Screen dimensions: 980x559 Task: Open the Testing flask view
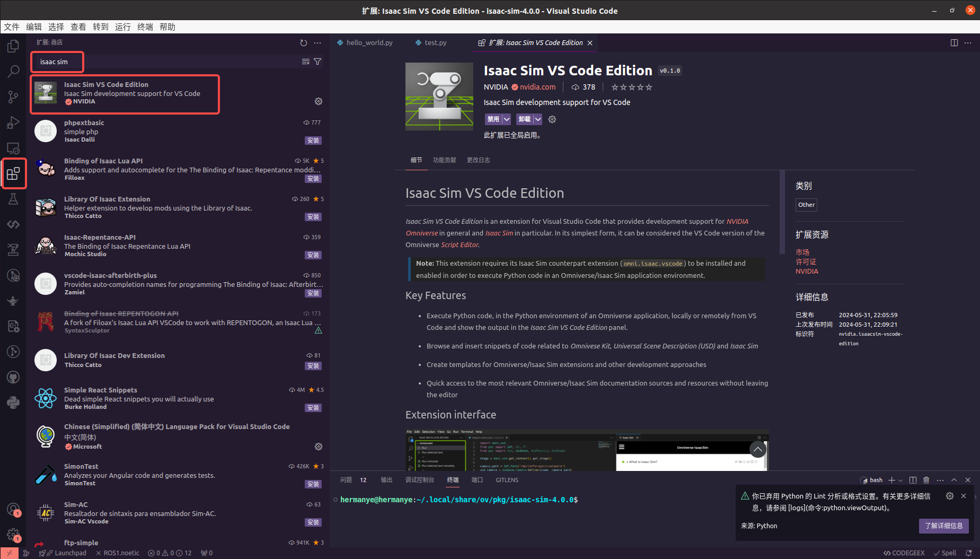pos(13,199)
